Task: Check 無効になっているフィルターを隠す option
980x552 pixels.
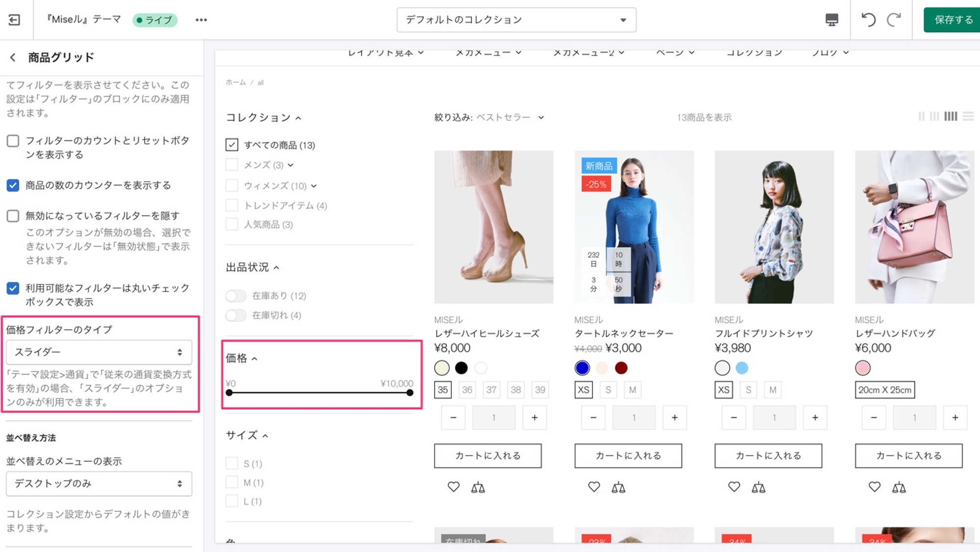Action: click(13, 216)
